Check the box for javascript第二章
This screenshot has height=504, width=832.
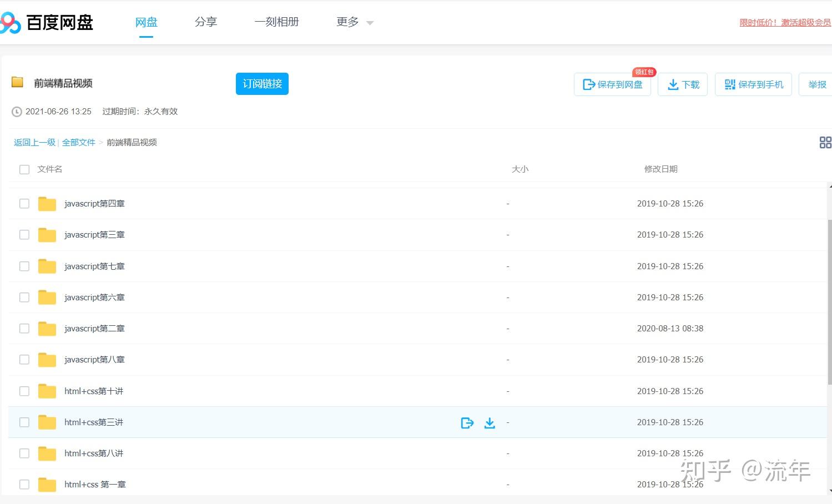point(24,329)
